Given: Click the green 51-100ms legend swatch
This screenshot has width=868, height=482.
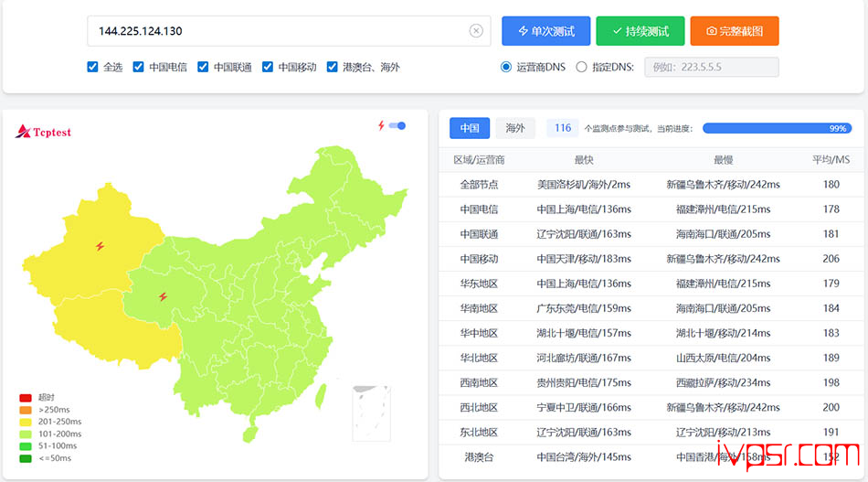Looking at the screenshot, I should click(26, 446).
